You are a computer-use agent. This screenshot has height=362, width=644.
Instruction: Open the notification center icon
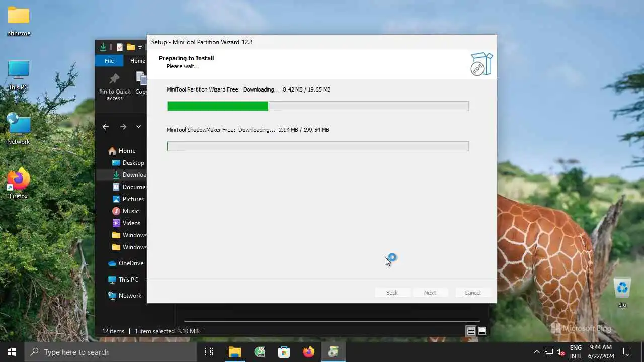pos(627,352)
